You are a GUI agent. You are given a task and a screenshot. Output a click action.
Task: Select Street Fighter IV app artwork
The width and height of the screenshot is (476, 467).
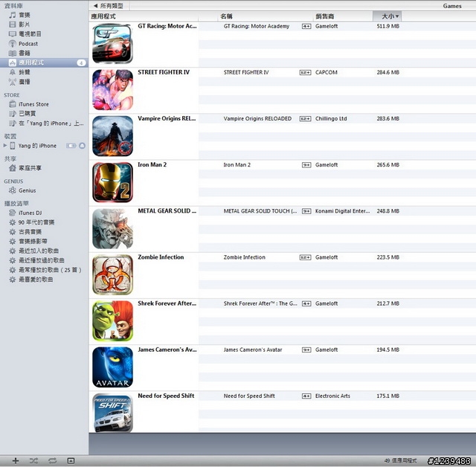112,90
